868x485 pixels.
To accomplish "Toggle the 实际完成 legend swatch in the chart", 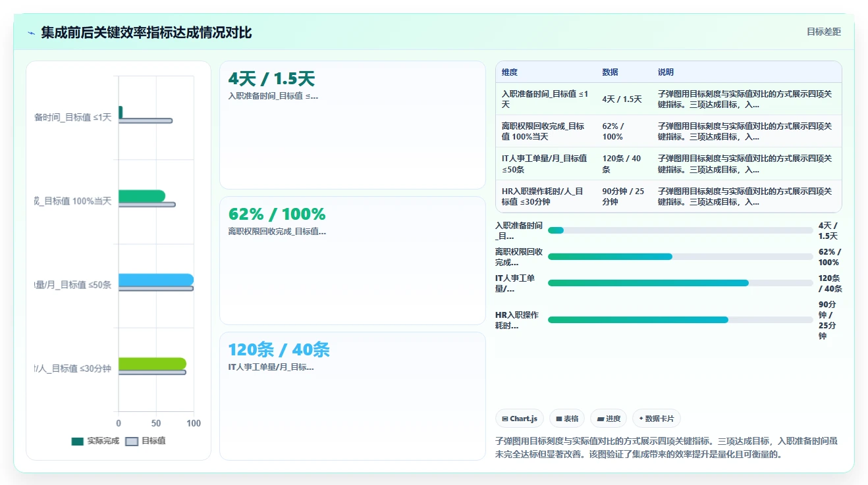I will [78, 441].
